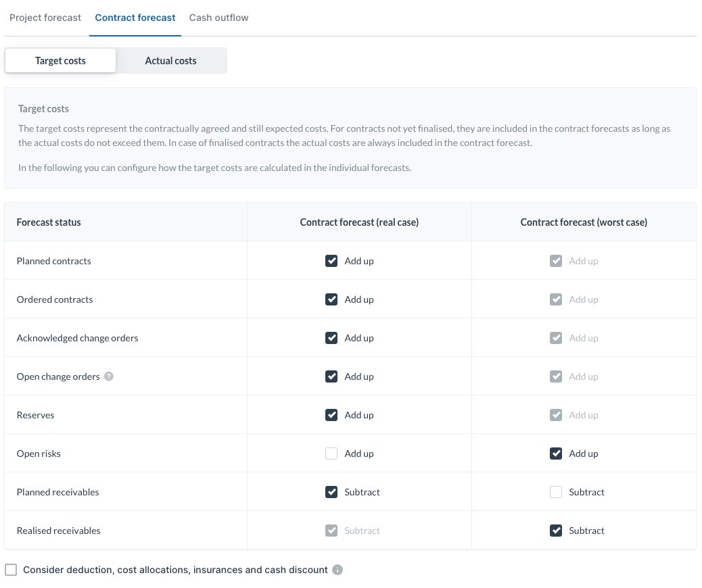
Task: Click worst case checkbox for Ordered contracts
Action: click(x=556, y=300)
